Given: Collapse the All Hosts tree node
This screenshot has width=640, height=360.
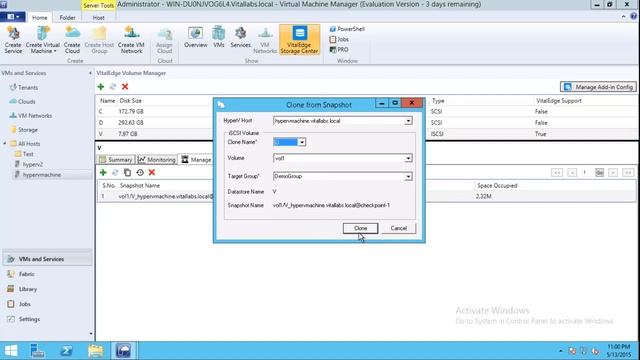Looking at the screenshot, I should tap(5, 144).
